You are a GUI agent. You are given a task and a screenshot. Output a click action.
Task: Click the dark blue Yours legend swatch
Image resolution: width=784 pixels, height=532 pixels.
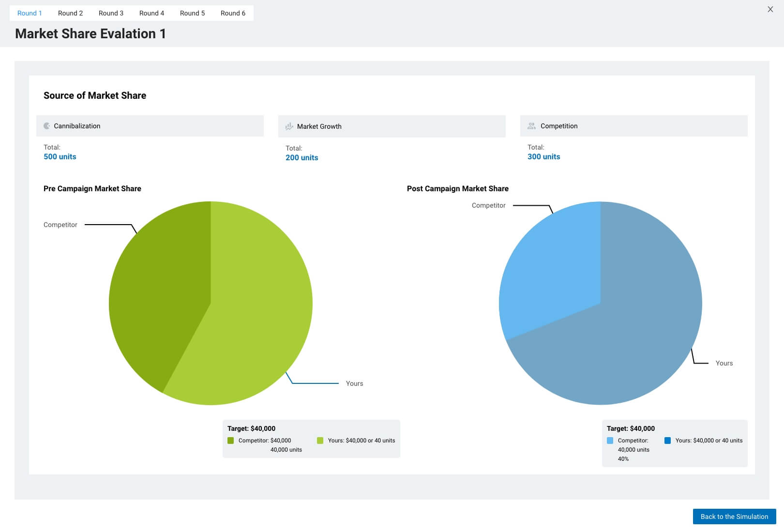pos(667,441)
